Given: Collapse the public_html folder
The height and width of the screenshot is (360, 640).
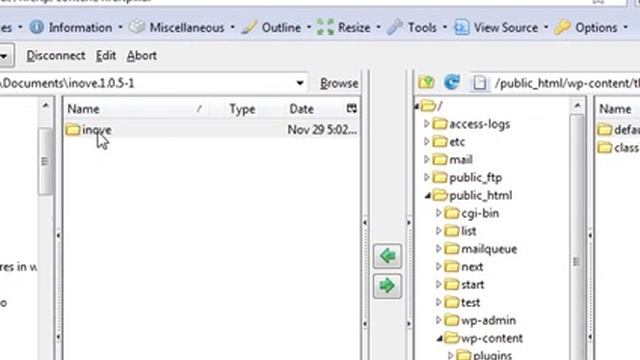Looking at the screenshot, I should point(427,196).
